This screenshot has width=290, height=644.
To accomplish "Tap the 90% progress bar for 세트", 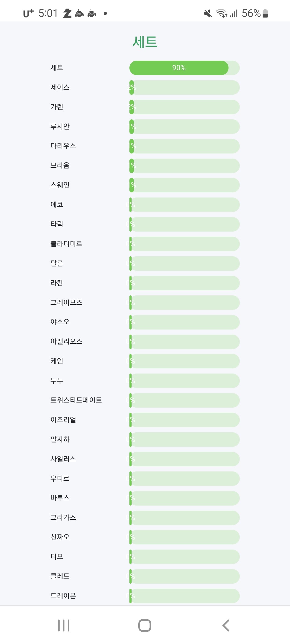I will (x=184, y=68).
